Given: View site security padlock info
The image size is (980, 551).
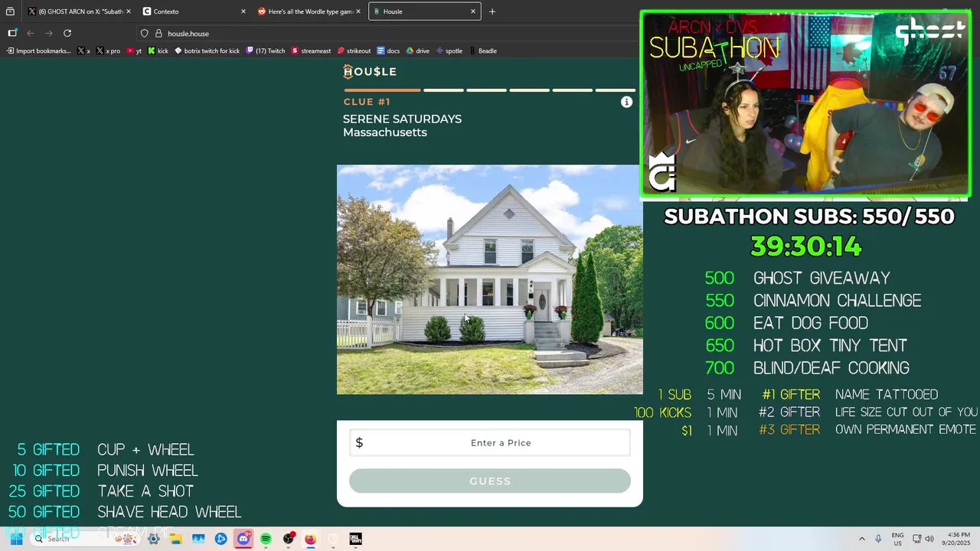Looking at the screenshot, I should point(158,34).
